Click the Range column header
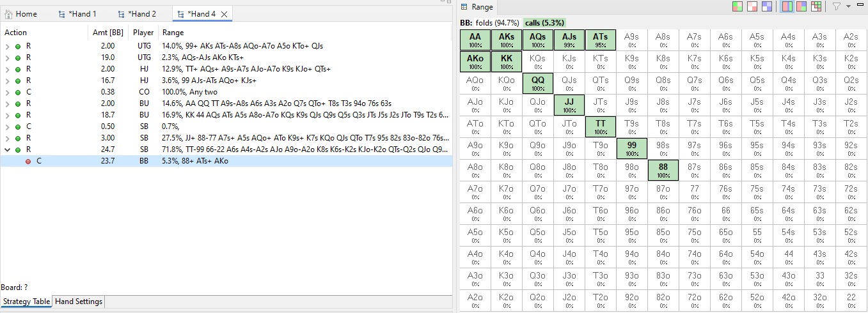The height and width of the screenshot is (313, 868). point(173,33)
